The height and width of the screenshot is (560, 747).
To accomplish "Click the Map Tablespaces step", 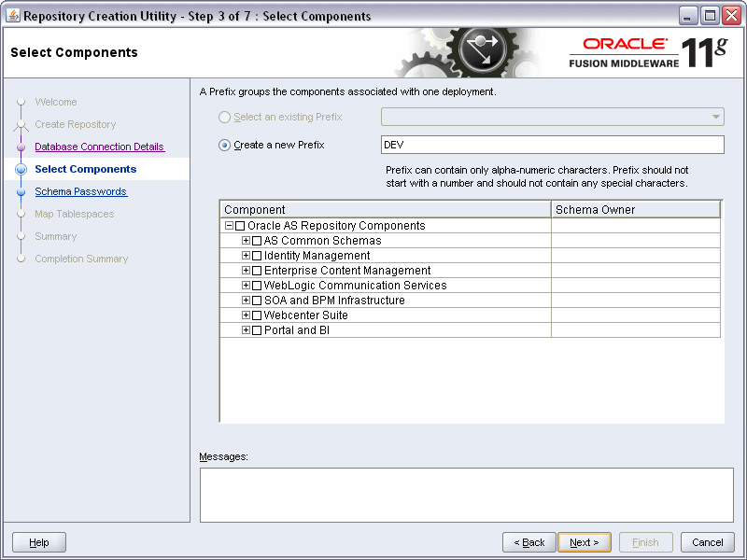I will point(75,214).
